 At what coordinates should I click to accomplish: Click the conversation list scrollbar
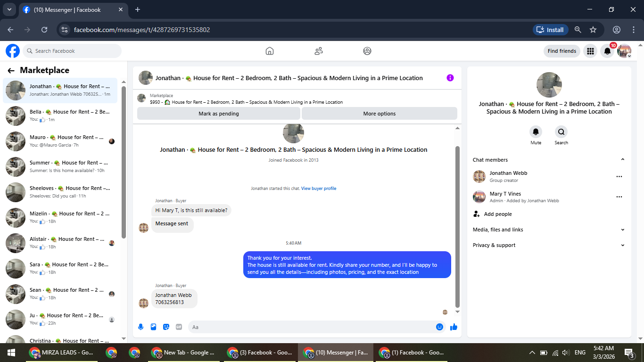[124, 163]
